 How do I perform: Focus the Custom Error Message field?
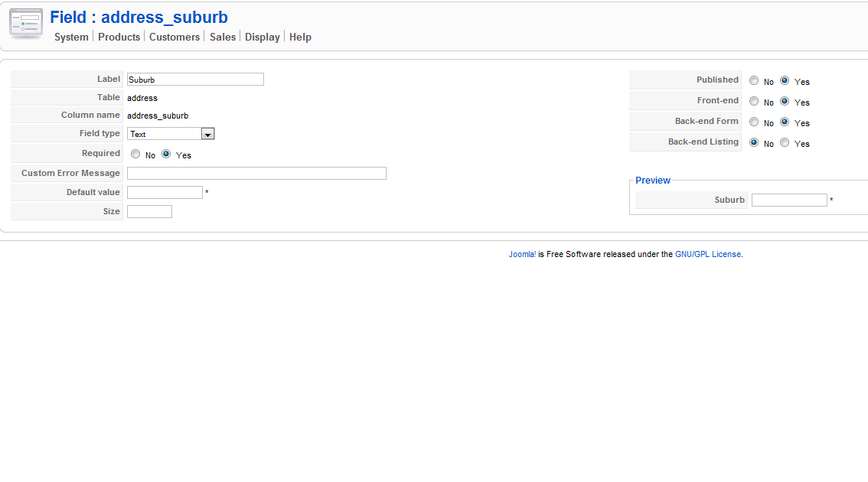click(x=256, y=174)
